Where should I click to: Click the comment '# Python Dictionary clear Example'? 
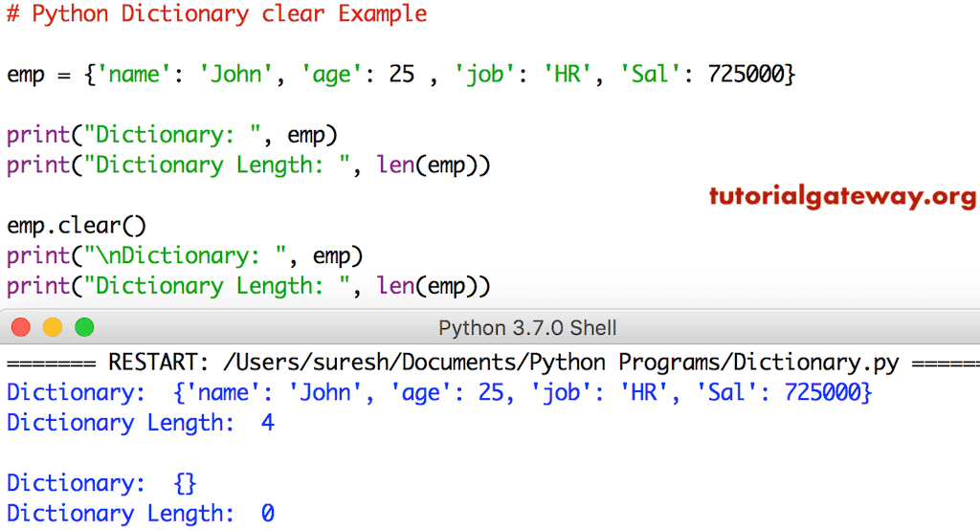tap(217, 13)
